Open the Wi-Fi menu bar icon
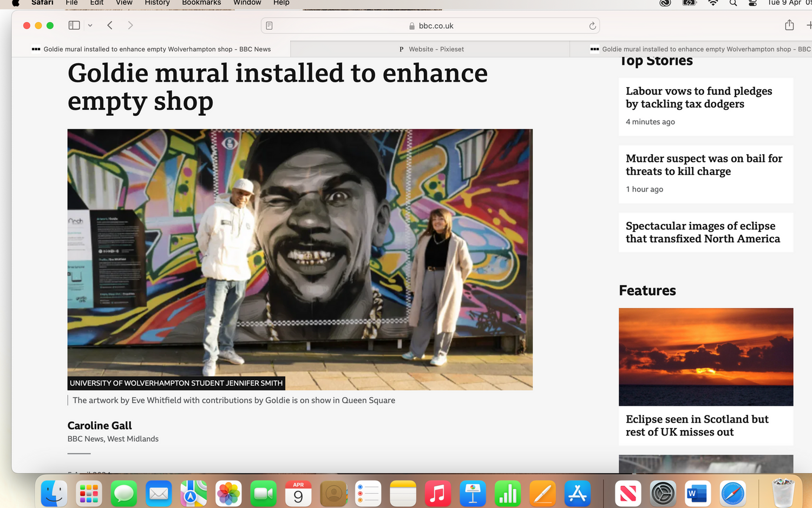This screenshot has height=508, width=812. point(713,3)
